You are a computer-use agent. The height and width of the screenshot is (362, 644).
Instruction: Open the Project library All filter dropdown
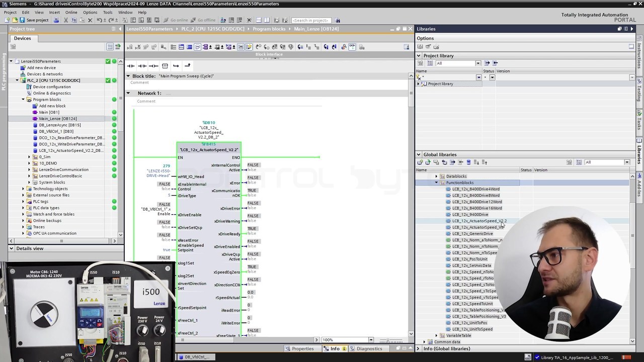(x=478, y=63)
